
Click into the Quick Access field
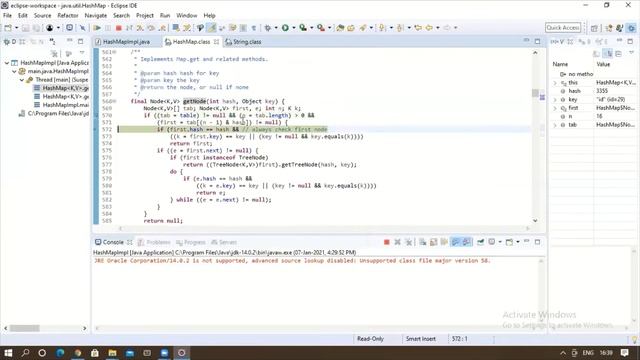pyautogui.click(x=563, y=27)
